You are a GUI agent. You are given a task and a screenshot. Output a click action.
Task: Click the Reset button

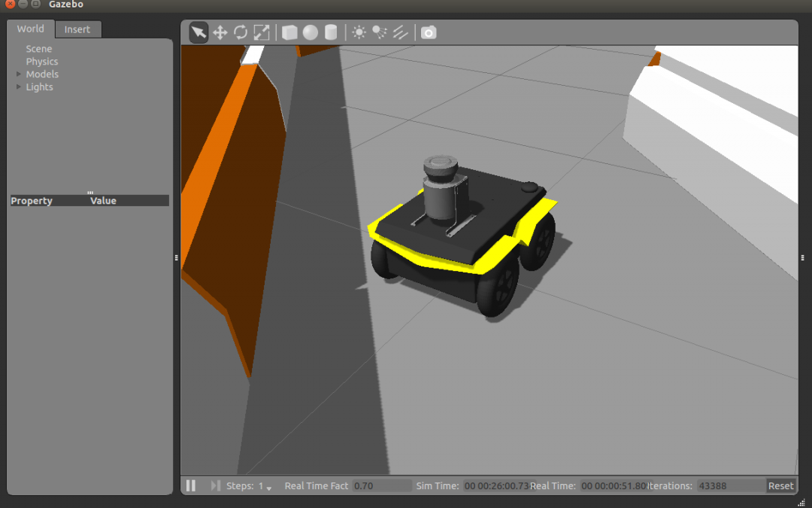click(x=780, y=485)
